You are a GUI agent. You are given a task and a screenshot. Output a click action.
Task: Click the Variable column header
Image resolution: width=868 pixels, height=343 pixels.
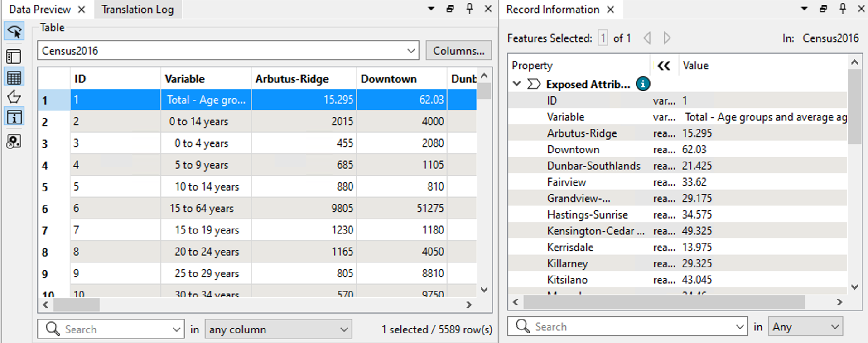pyautogui.click(x=206, y=79)
